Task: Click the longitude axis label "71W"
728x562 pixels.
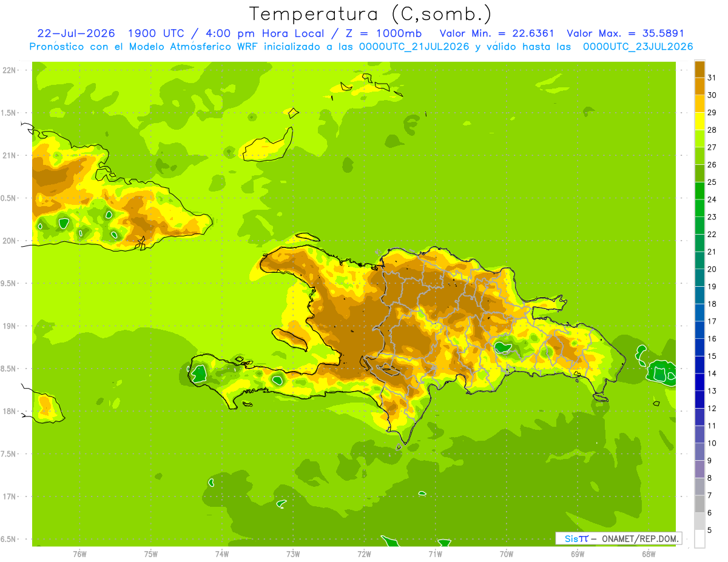Action: pos(435,554)
